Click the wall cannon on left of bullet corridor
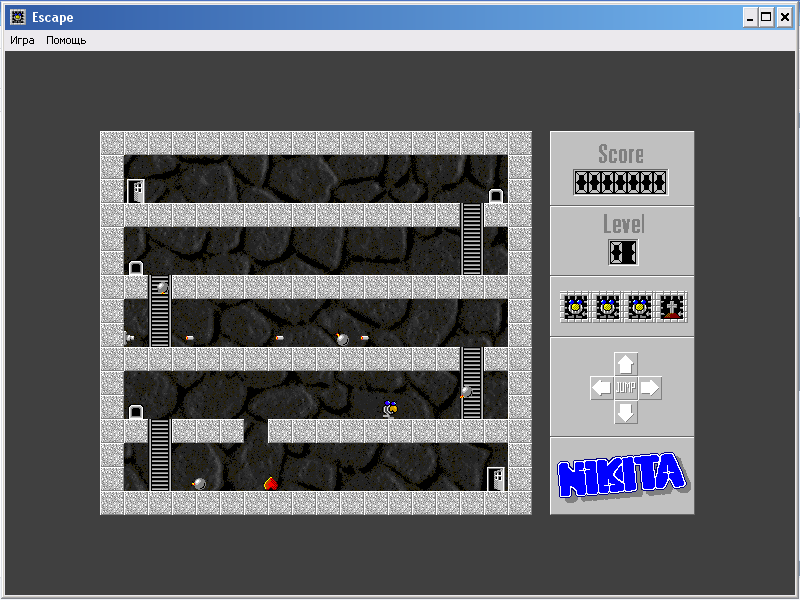The height and width of the screenshot is (600, 800). point(129,337)
